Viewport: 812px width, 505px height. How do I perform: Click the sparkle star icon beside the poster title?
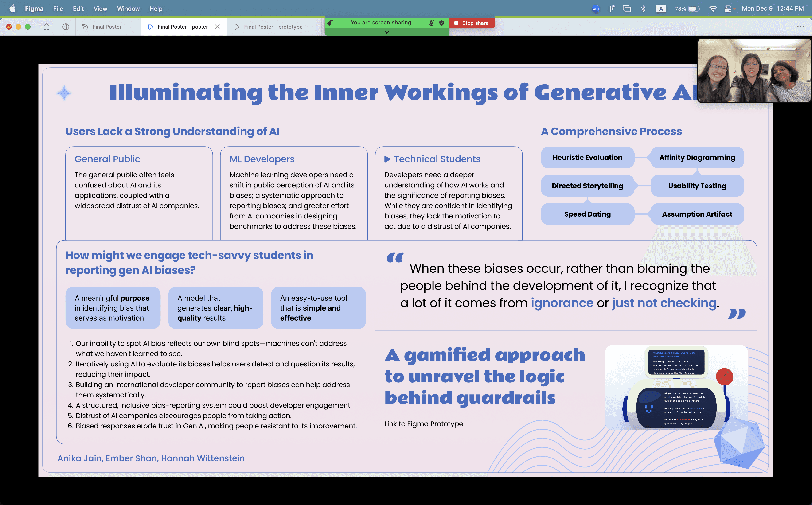[x=64, y=93]
